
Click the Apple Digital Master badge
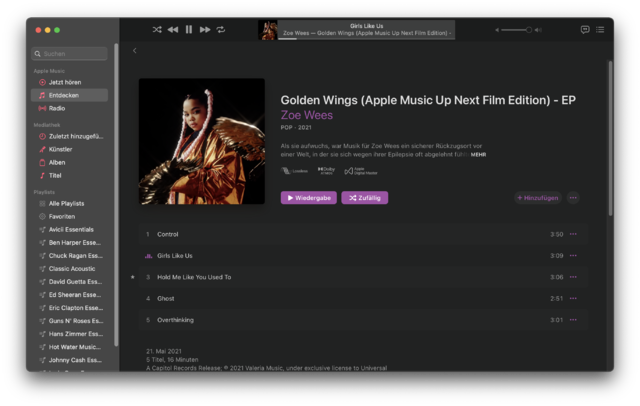click(361, 171)
